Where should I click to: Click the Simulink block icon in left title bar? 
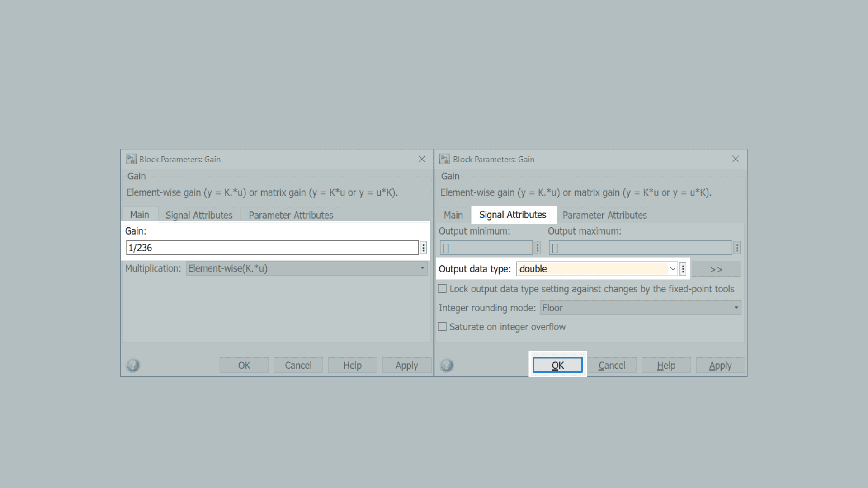131,159
